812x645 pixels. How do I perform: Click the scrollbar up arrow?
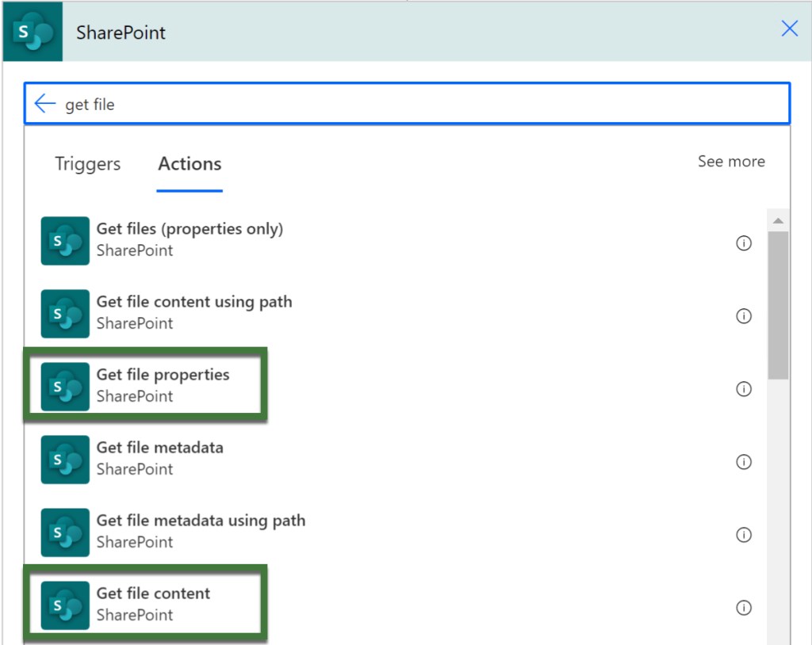778,220
